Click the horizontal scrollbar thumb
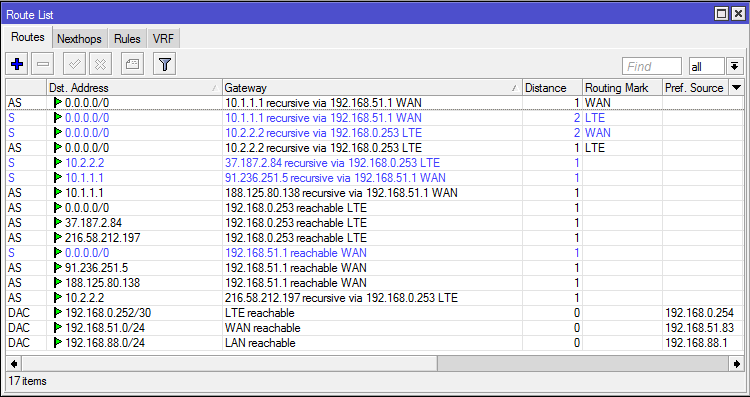This screenshot has width=750, height=397. click(x=230, y=364)
